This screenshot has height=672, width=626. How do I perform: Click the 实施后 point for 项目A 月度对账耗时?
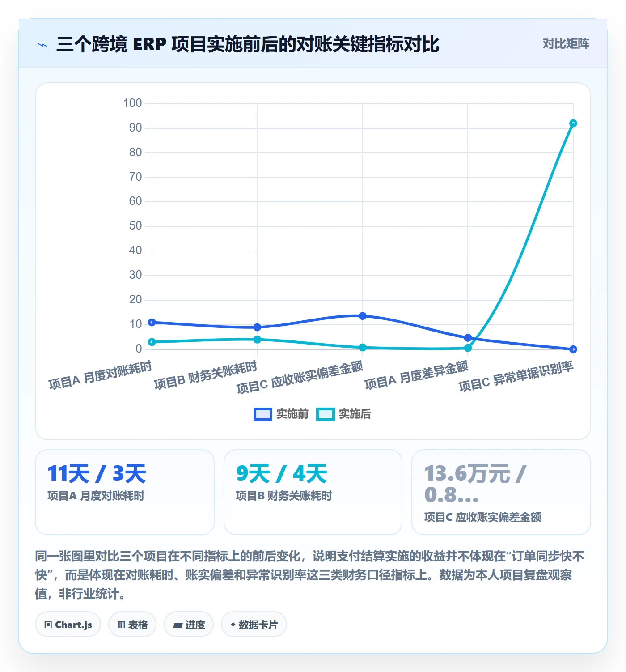click(152, 342)
